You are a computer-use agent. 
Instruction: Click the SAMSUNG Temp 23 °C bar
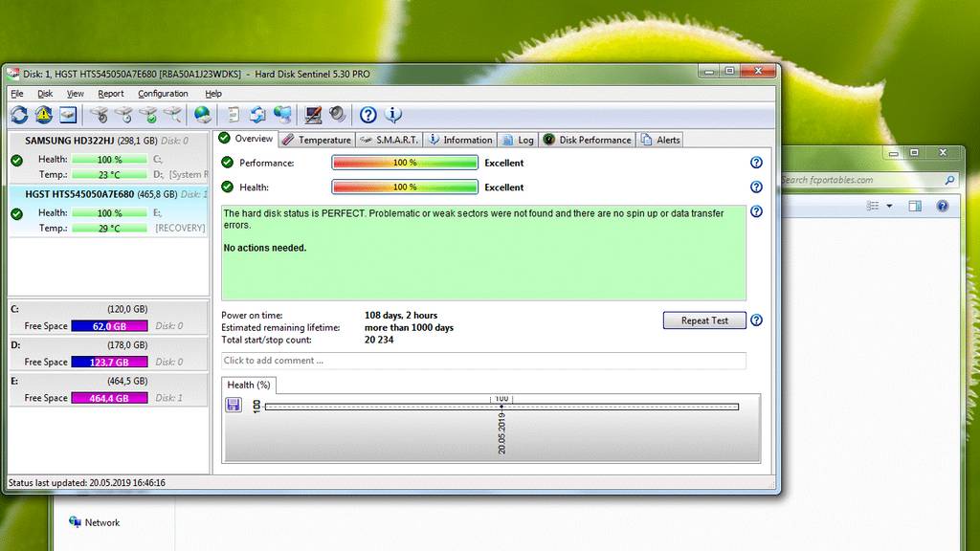109,175
